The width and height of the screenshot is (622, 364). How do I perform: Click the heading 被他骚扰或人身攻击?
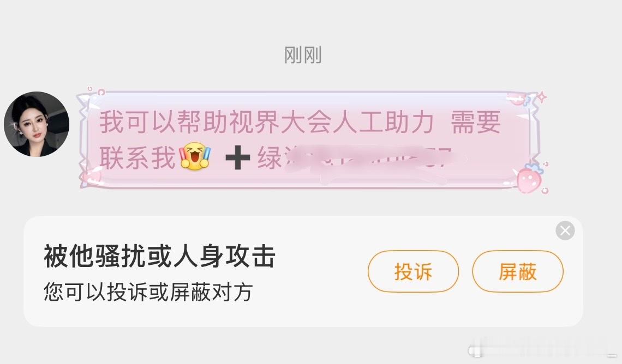pyautogui.click(x=159, y=256)
